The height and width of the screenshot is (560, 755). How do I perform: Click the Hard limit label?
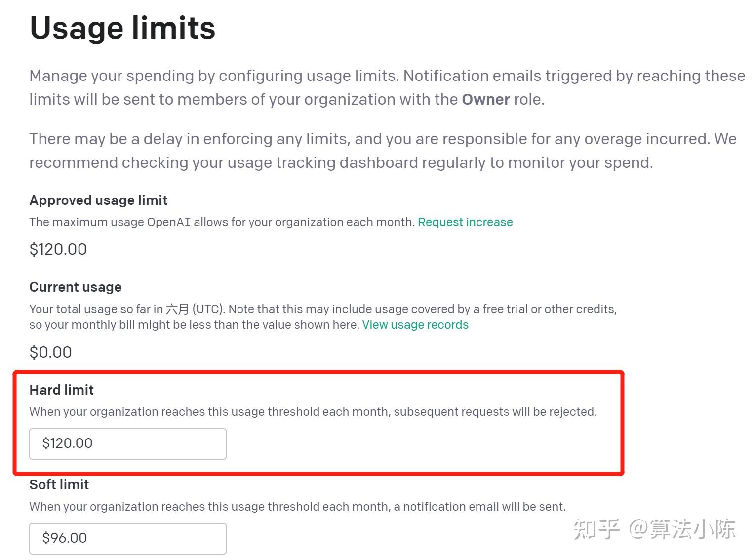pos(61,390)
